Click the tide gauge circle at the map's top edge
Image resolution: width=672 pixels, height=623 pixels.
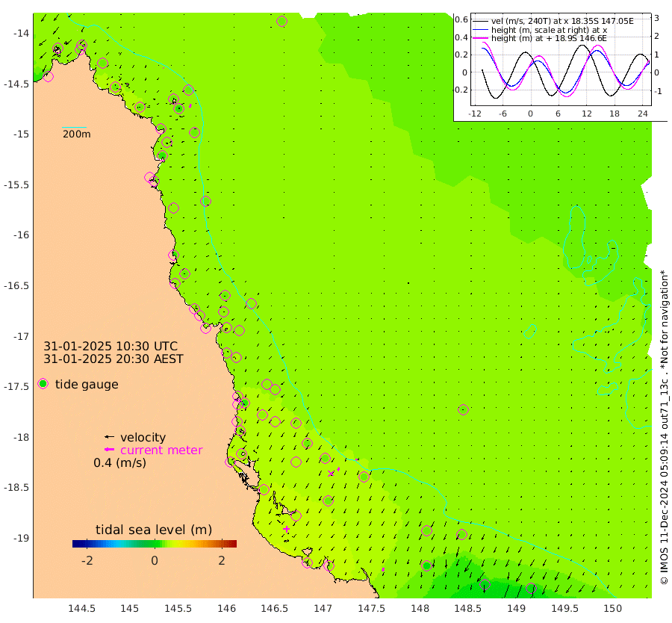click(x=281, y=21)
